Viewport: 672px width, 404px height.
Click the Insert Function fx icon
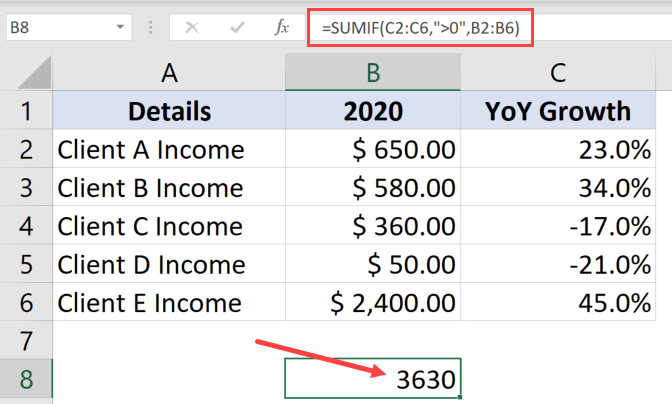pos(281,27)
